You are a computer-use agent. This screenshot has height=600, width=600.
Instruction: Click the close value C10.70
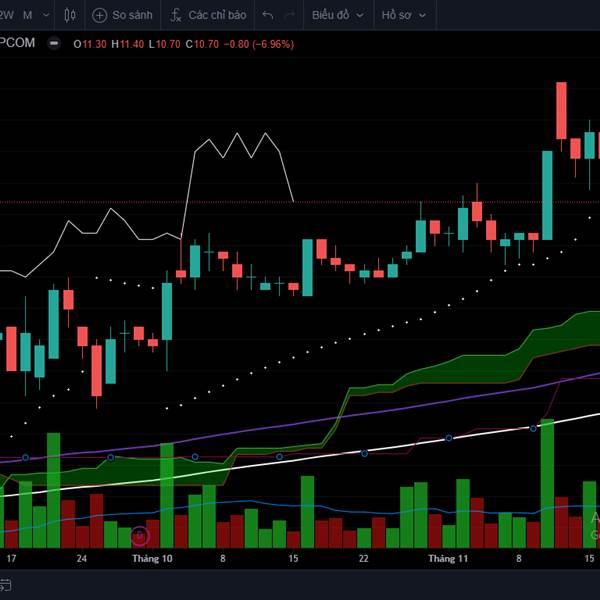point(202,44)
